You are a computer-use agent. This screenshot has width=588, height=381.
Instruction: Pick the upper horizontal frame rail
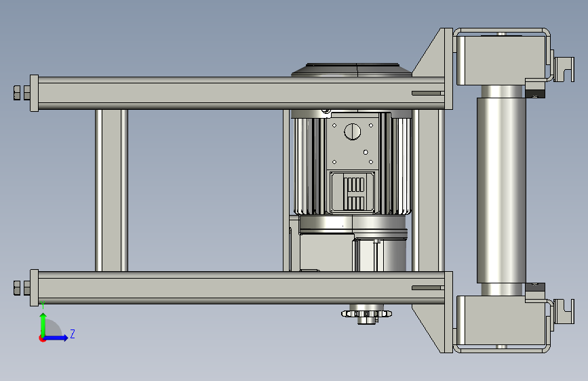[x=241, y=93]
